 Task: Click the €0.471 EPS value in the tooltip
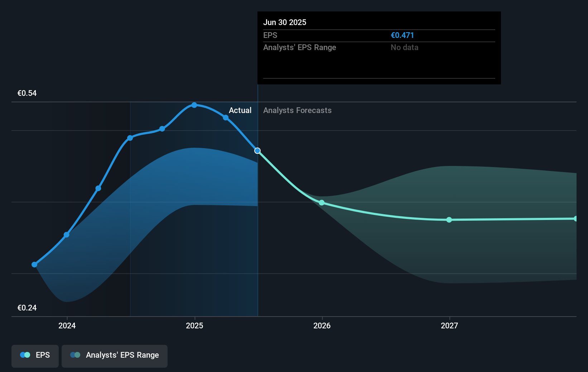(x=402, y=35)
